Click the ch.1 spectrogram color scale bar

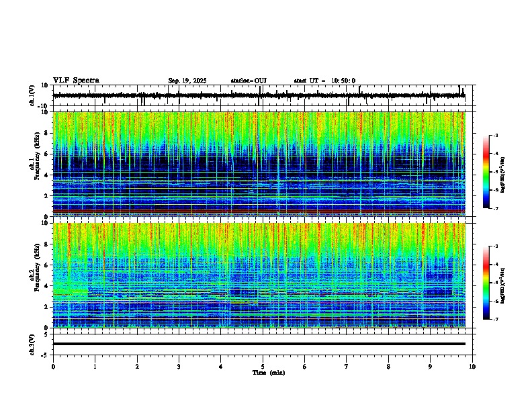(x=486, y=172)
